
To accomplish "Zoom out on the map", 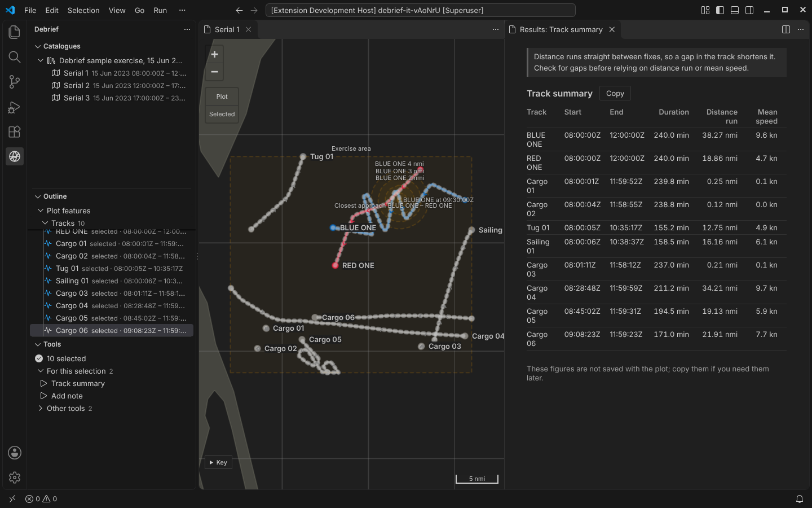I will [214, 72].
